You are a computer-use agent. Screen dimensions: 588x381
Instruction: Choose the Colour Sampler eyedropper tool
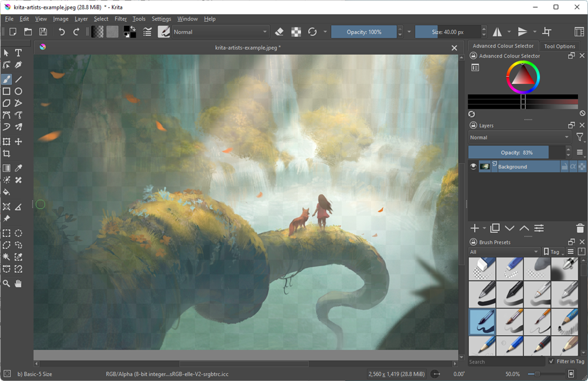click(18, 168)
